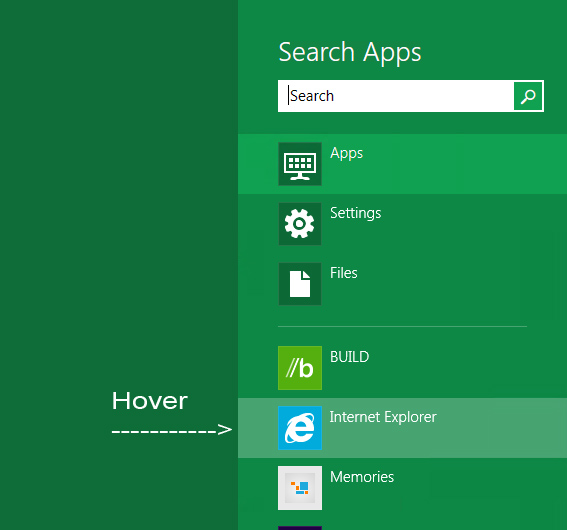Switch search scope to Files label
Screen dimensions: 567x530
pyautogui.click(x=344, y=273)
